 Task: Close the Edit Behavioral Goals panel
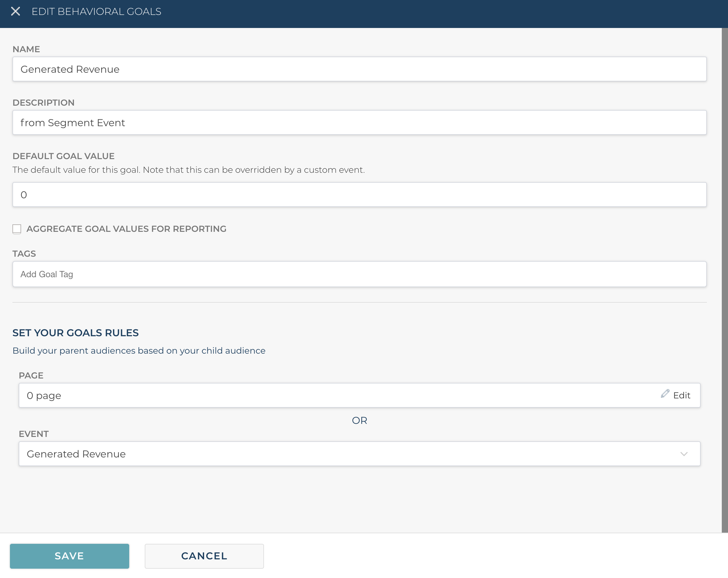click(x=16, y=11)
